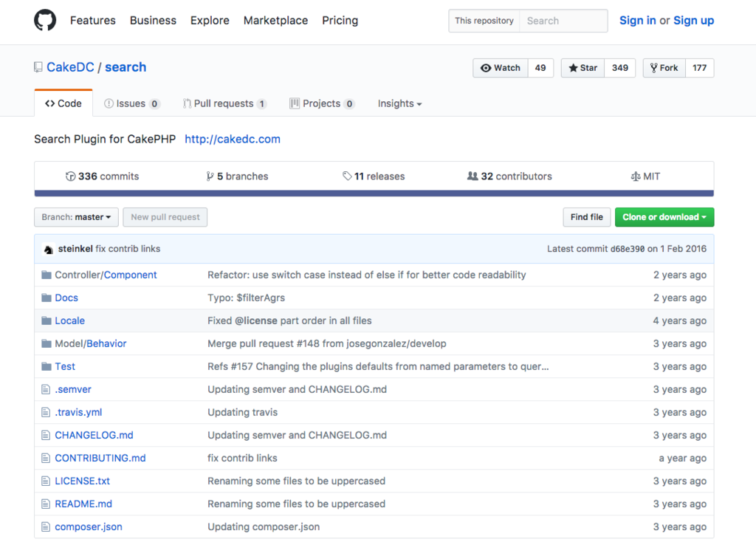Visit the http://cakedc.com link

(233, 139)
